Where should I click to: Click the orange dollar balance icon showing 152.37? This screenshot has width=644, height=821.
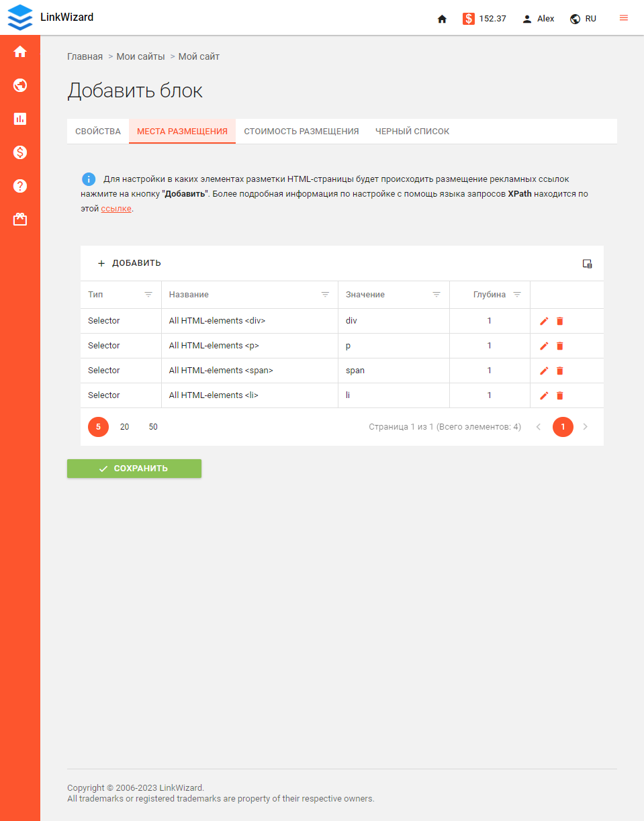469,19
